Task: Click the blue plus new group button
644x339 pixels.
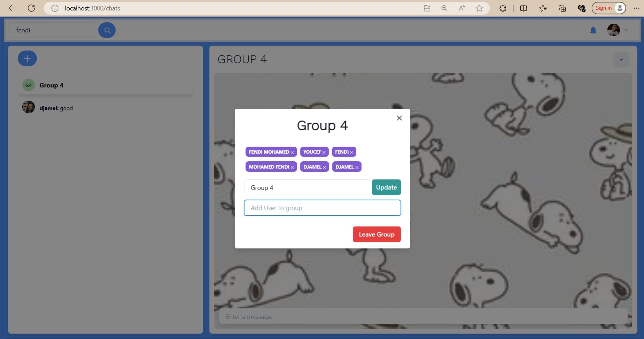Action: (x=27, y=59)
